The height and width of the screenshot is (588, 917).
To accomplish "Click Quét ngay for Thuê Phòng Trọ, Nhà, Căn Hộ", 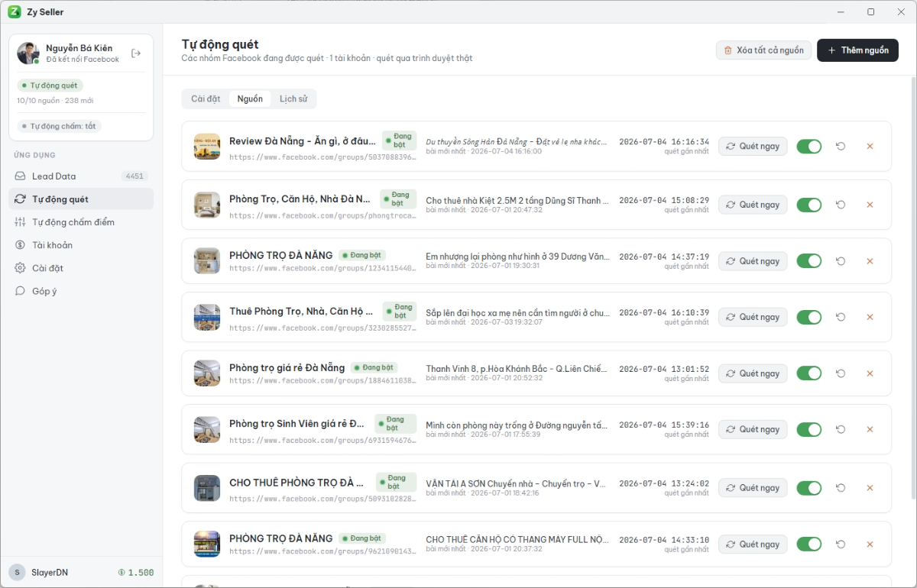I will click(753, 317).
